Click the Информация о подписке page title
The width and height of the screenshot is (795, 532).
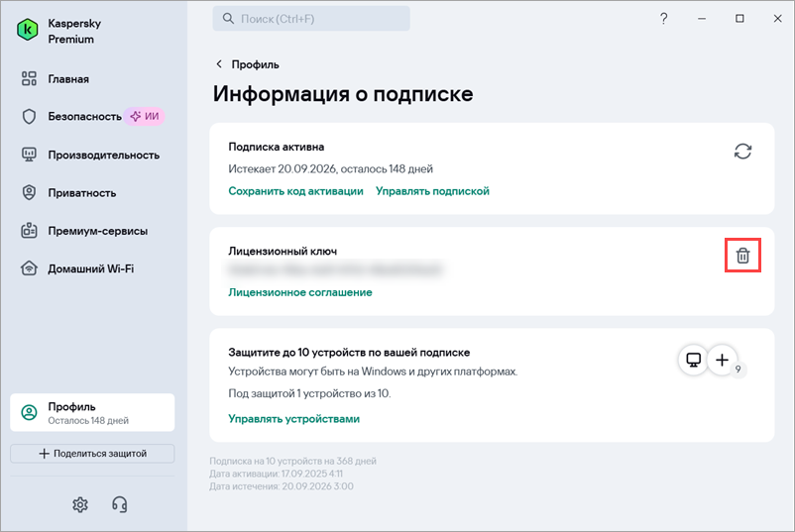coord(343,94)
